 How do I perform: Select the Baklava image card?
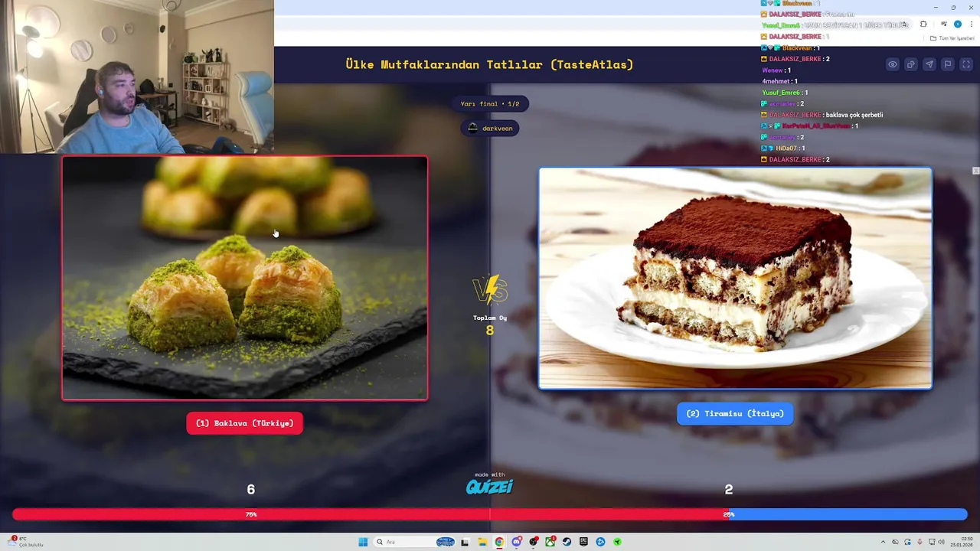point(245,278)
